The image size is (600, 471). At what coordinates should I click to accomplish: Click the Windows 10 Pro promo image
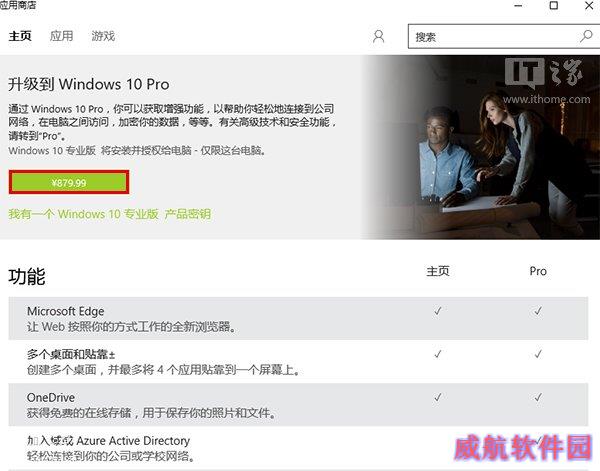click(x=481, y=147)
